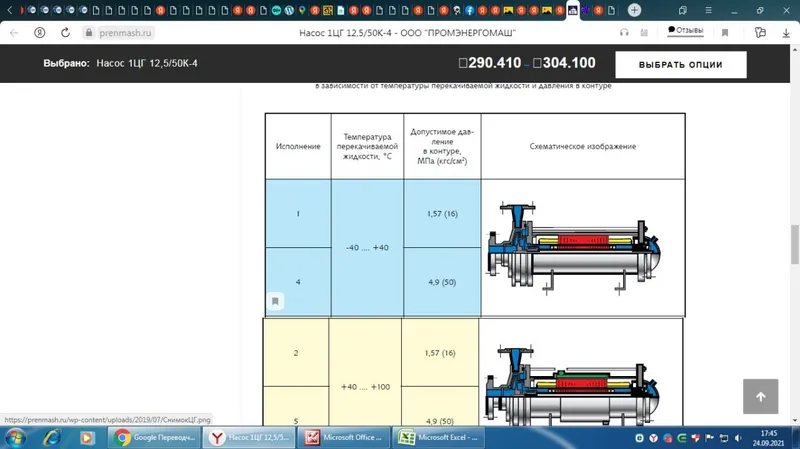Open the browser hamburger menu

click(708, 10)
